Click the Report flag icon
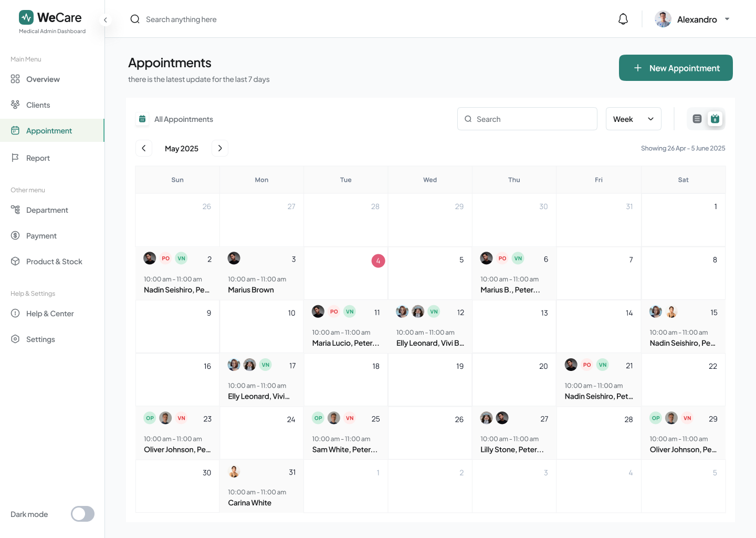756x538 pixels. (x=15, y=158)
